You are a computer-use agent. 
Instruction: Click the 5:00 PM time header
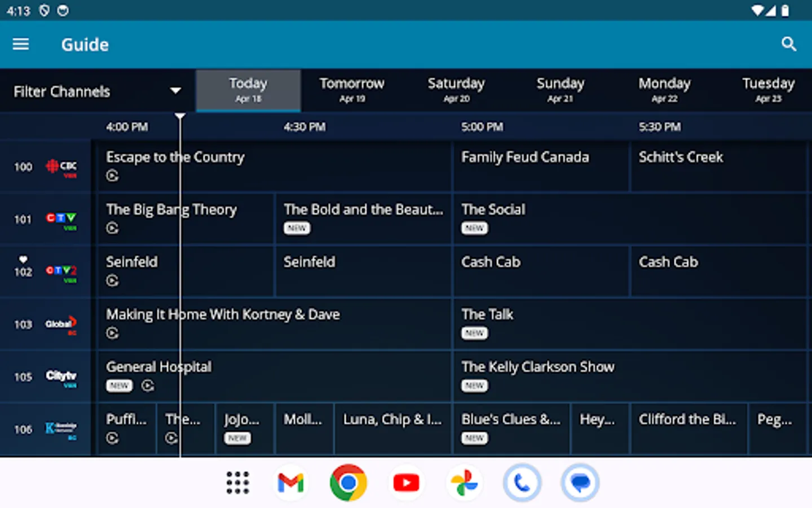point(482,127)
